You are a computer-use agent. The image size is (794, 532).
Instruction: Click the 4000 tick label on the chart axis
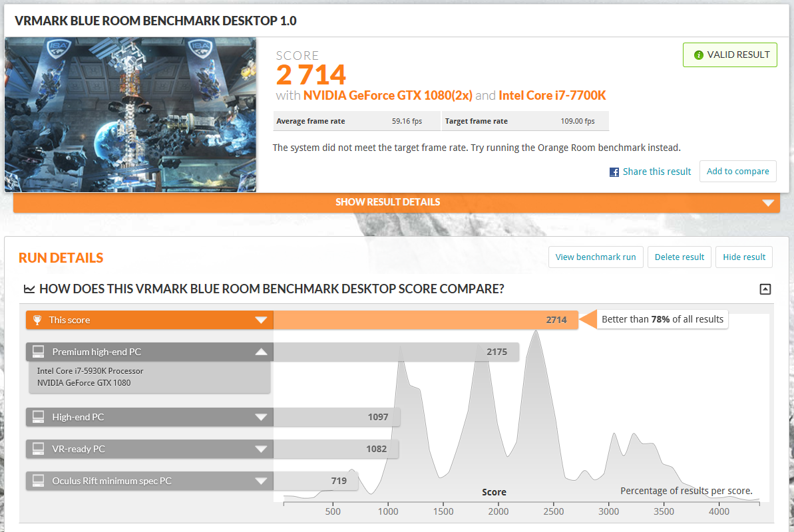pyautogui.click(x=719, y=512)
